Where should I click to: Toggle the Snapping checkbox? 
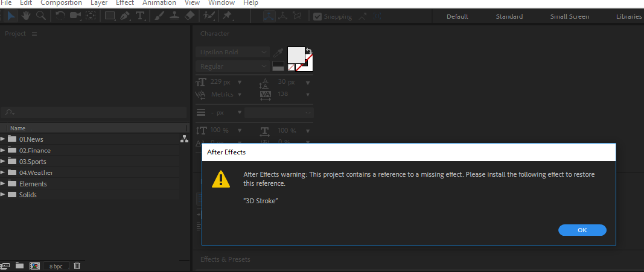click(317, 16)
